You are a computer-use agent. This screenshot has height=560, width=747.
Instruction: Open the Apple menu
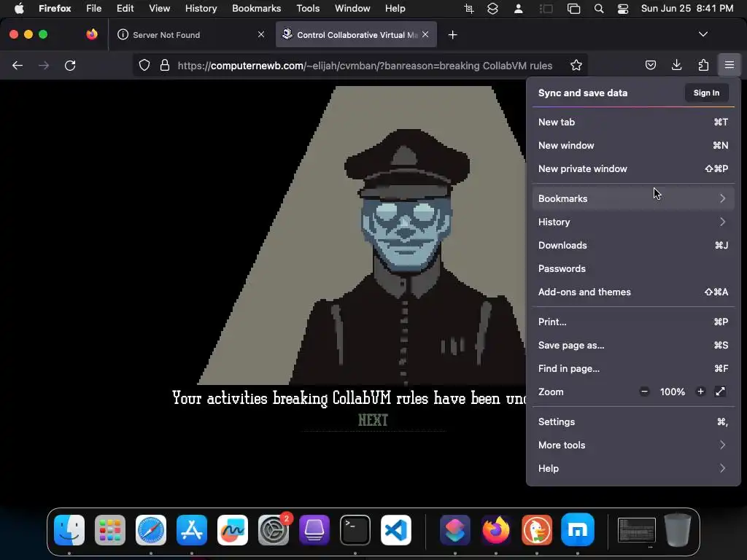19,9
